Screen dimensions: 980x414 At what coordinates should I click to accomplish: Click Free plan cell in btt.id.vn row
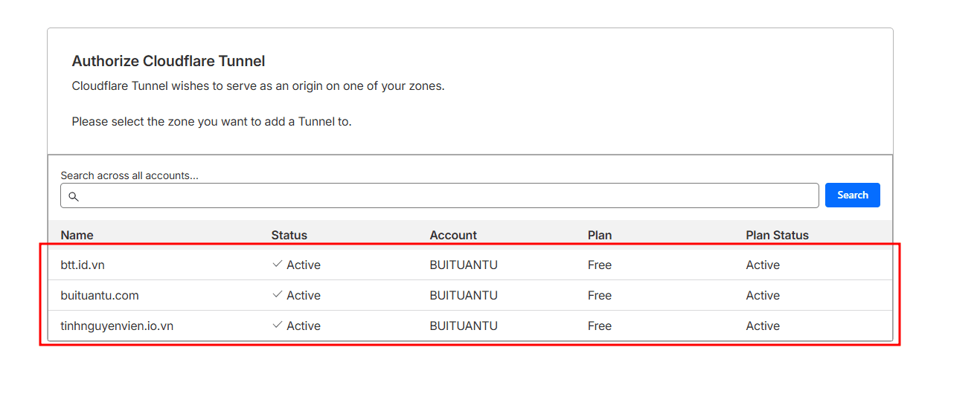599,265
